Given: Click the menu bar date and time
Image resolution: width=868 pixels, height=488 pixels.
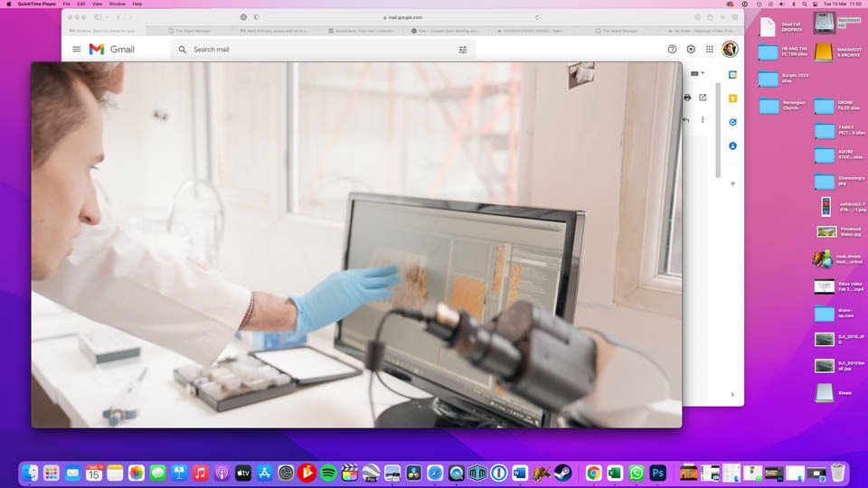Looking at the screenshot, I should coord(843,4).
